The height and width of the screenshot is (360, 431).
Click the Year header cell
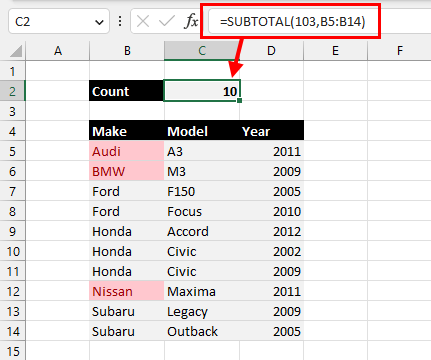pos(271,131)
